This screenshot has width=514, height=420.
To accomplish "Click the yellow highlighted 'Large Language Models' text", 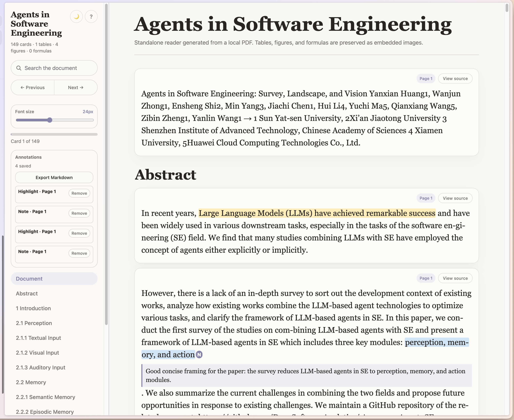I will (317, 213).
